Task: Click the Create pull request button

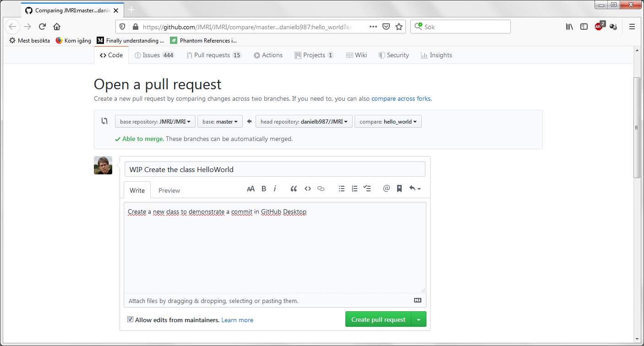Action: pos(378,320)
